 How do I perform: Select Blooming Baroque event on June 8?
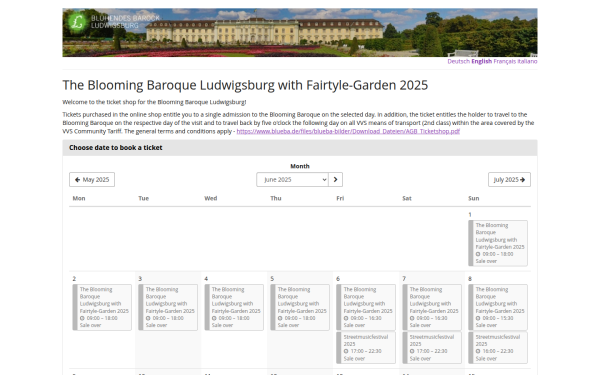tap(498, 307)
